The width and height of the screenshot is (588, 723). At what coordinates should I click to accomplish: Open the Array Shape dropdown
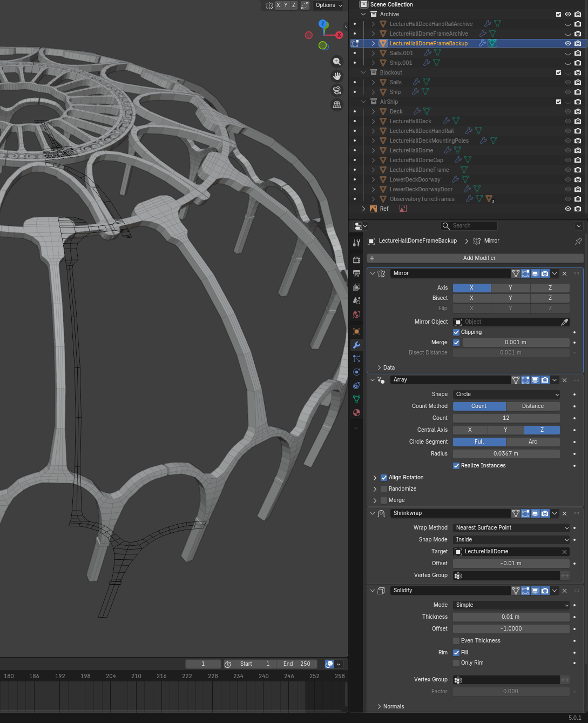click(506, 394)
